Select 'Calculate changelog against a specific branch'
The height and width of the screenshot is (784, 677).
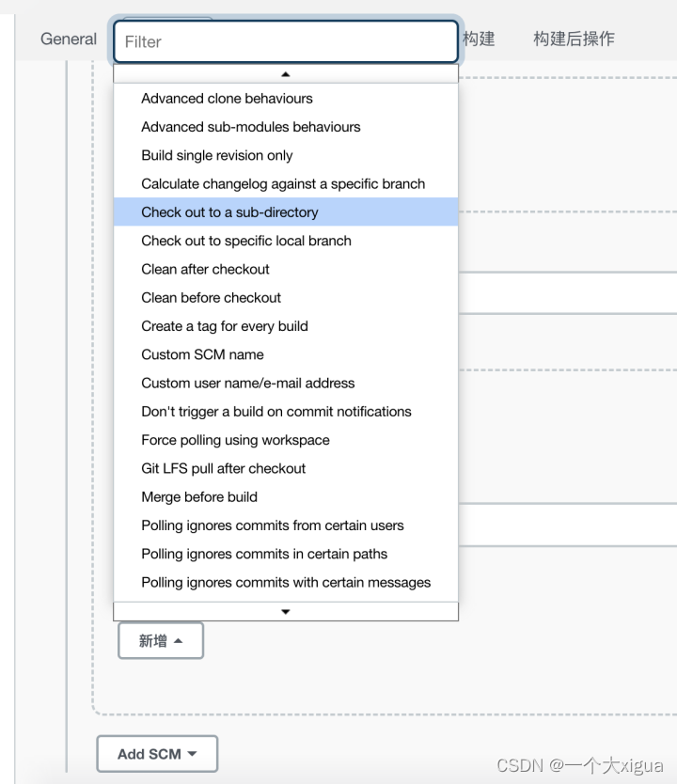[282, 183]
